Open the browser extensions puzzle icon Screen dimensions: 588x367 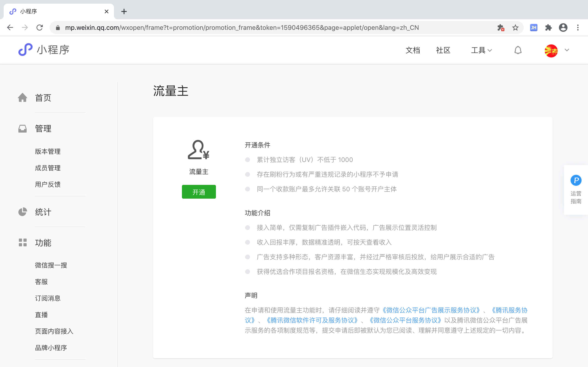[x=548, y=28]
